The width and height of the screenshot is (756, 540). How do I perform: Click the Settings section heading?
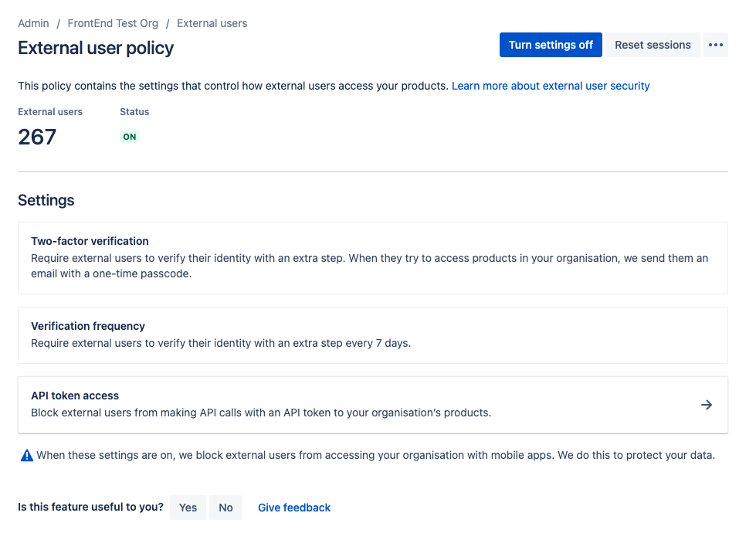[x=46, y=200]
